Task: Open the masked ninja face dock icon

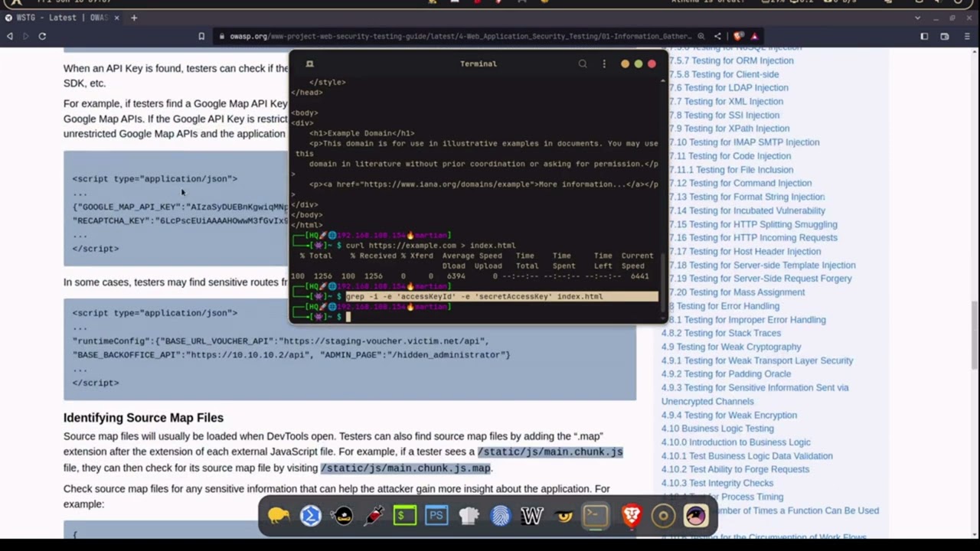Action: click(342, 516)
